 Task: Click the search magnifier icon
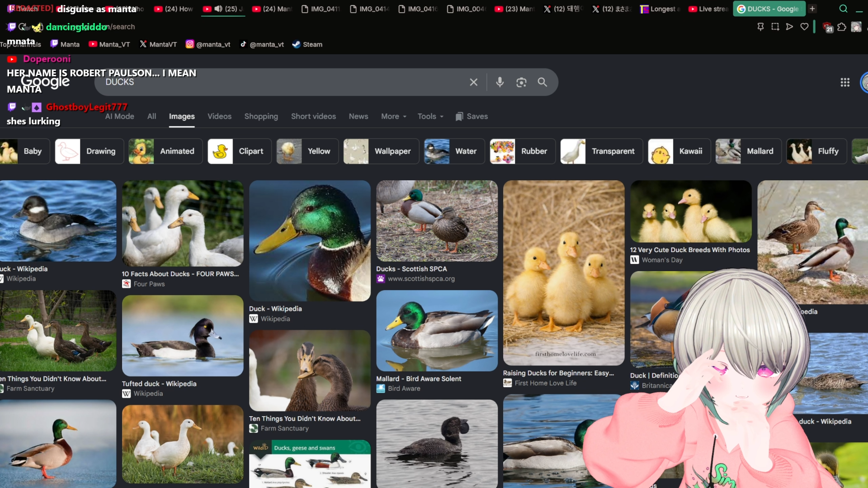542,82
